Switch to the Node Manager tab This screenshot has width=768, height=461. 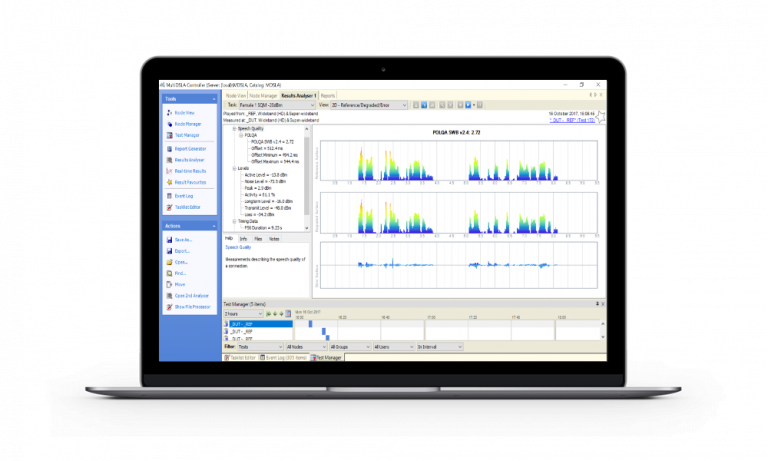click(263, 96)
